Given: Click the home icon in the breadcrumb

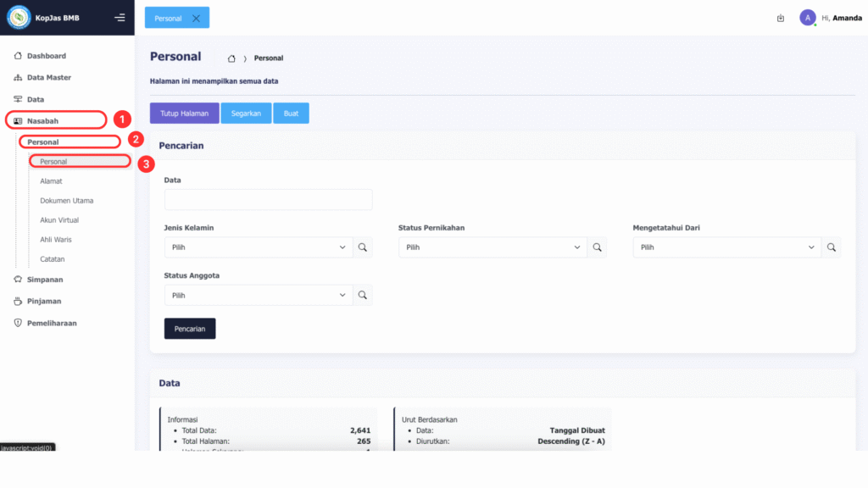Looking at the screenshot, I should (x=231, y=58).
